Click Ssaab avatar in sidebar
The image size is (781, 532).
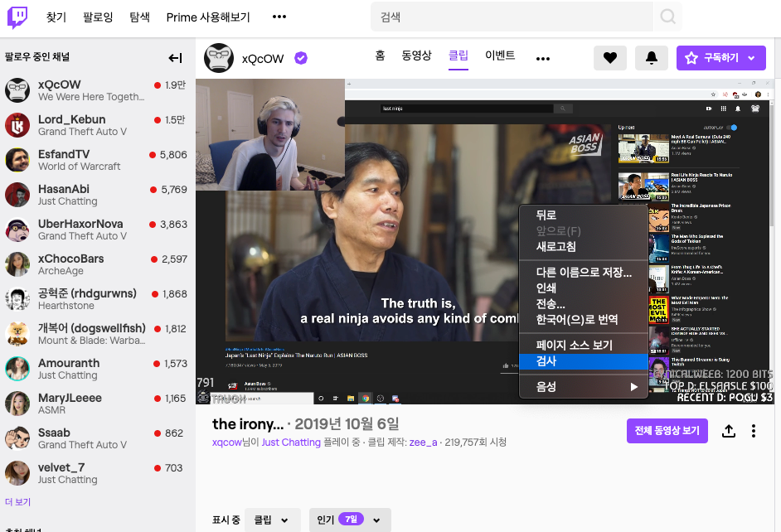click(17, 438)
